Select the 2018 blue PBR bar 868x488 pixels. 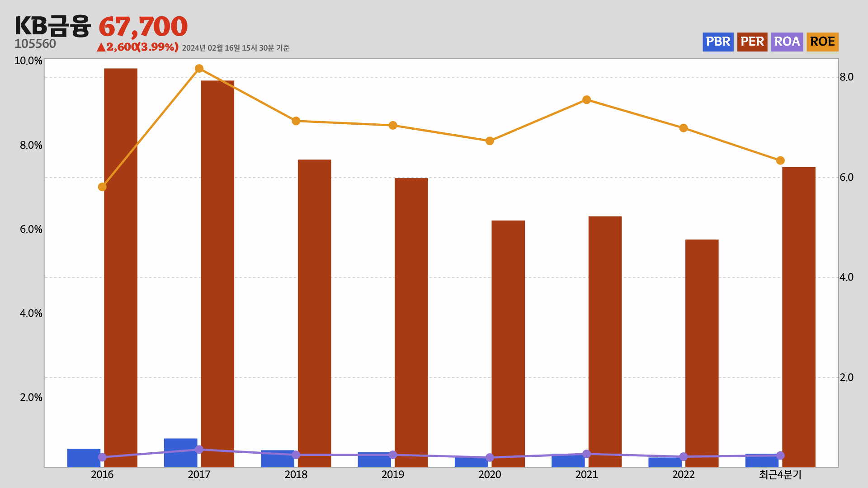click(278, 459)
